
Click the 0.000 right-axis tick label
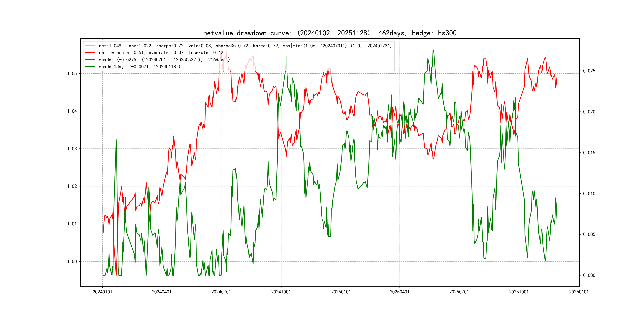[589, 275]
